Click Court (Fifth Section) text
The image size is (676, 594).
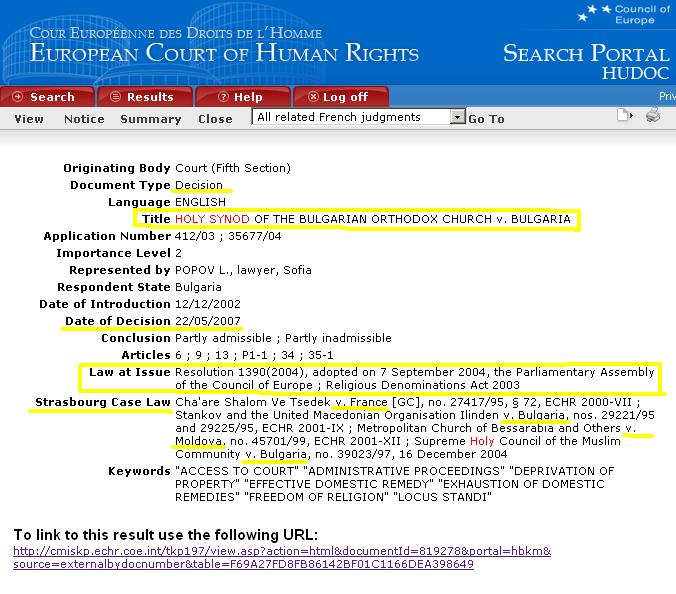pyautogui.click(x=233, y=168)
